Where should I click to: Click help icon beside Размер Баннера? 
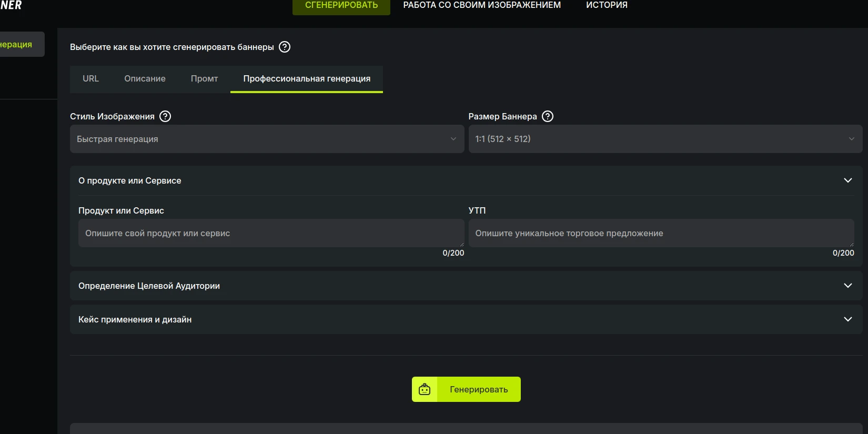(x=548, y=116)
